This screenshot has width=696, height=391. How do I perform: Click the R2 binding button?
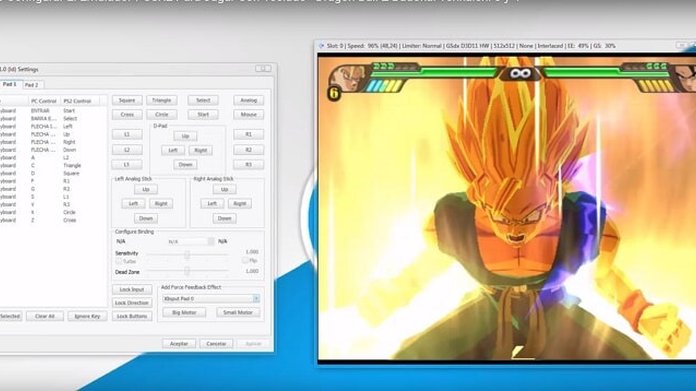coord(249,150)
